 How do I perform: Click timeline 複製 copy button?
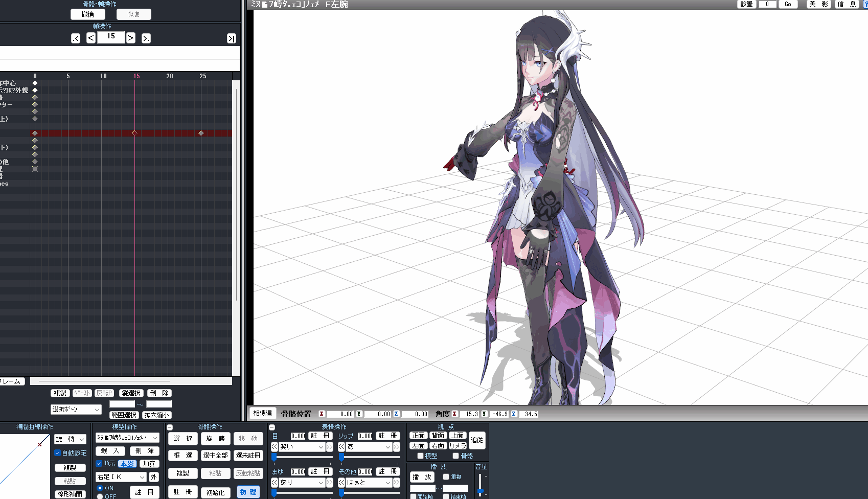tap(60, 393)
